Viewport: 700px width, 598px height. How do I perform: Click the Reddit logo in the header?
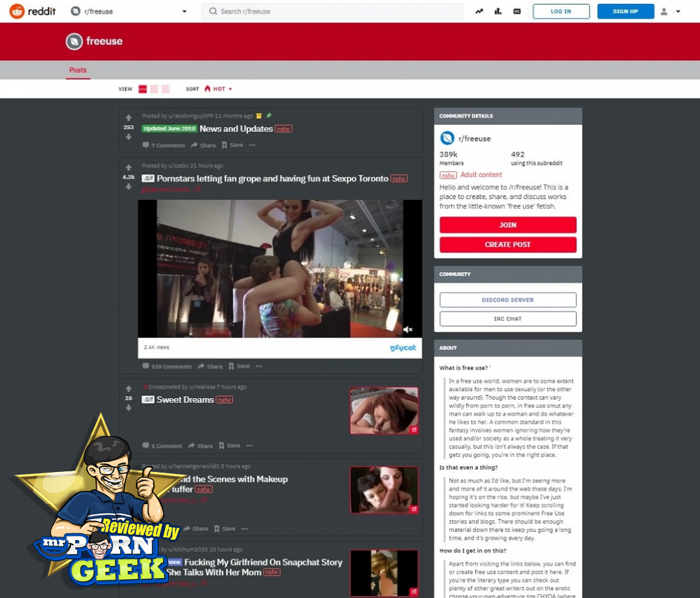coord(33,11)
